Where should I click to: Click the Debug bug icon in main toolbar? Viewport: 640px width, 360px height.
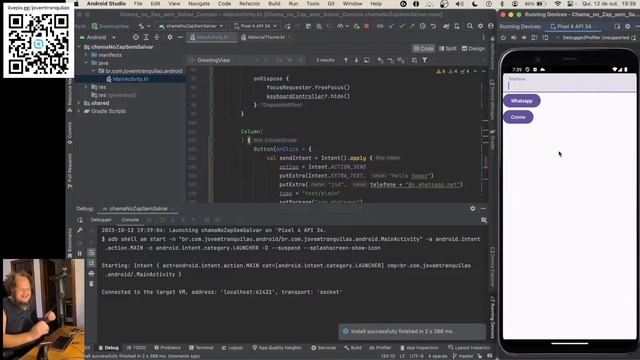coord(319,26)
